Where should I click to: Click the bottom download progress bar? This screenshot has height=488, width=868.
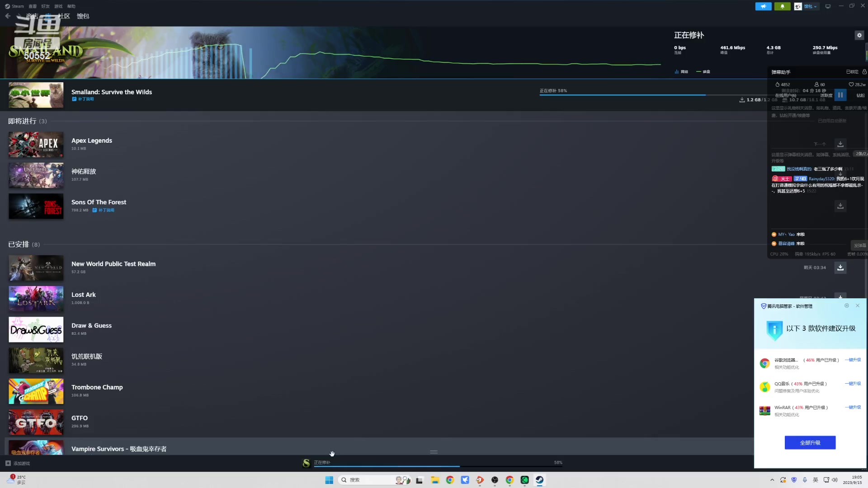tap(438, 466)
